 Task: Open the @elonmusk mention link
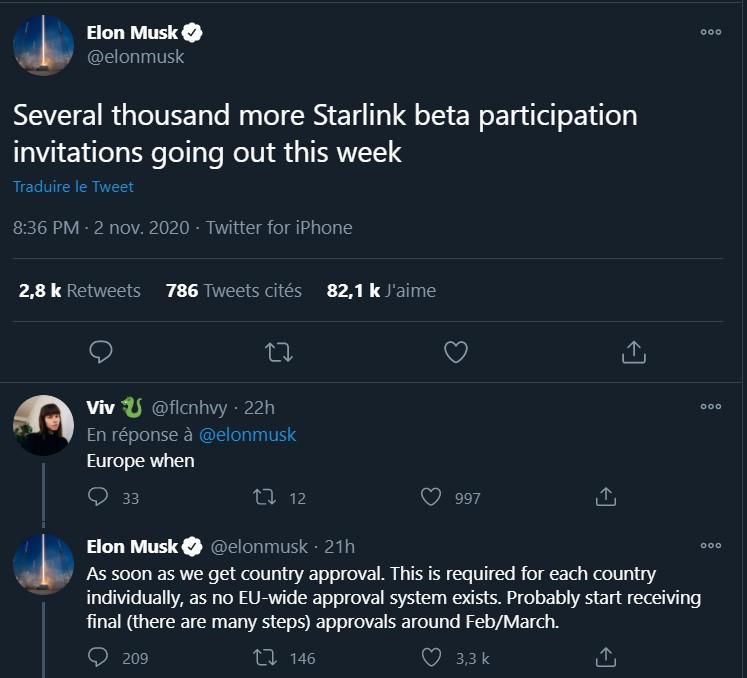[247, 435]
